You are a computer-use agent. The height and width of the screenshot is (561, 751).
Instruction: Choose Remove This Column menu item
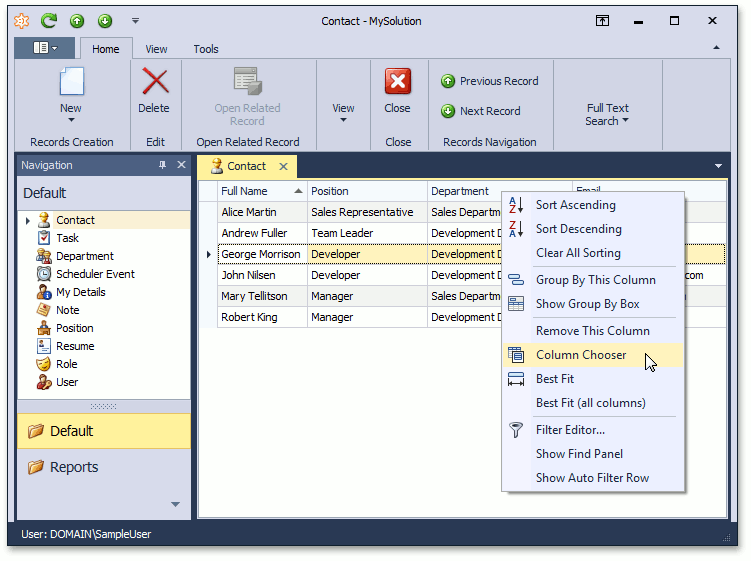[x=593, y=331]
